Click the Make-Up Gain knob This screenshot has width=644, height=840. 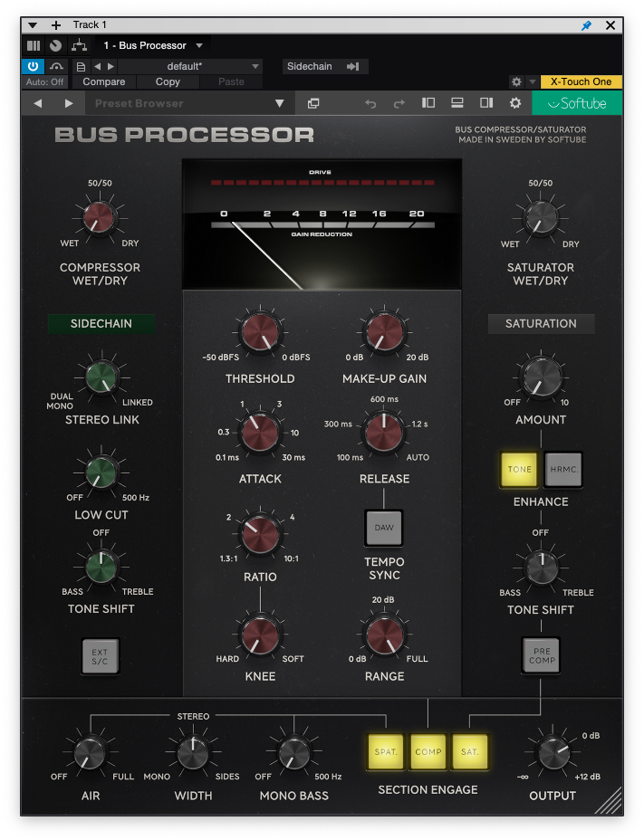[384, 332]
